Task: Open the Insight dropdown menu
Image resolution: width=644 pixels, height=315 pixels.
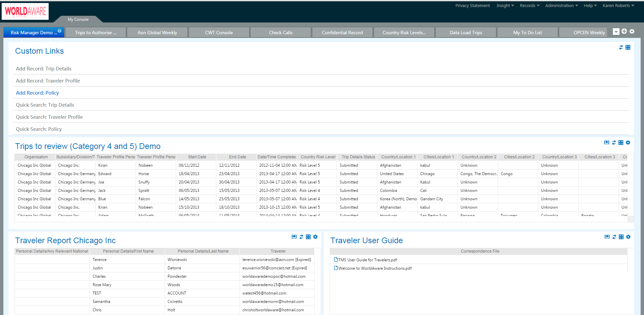Action: click(x=505, y=6)
